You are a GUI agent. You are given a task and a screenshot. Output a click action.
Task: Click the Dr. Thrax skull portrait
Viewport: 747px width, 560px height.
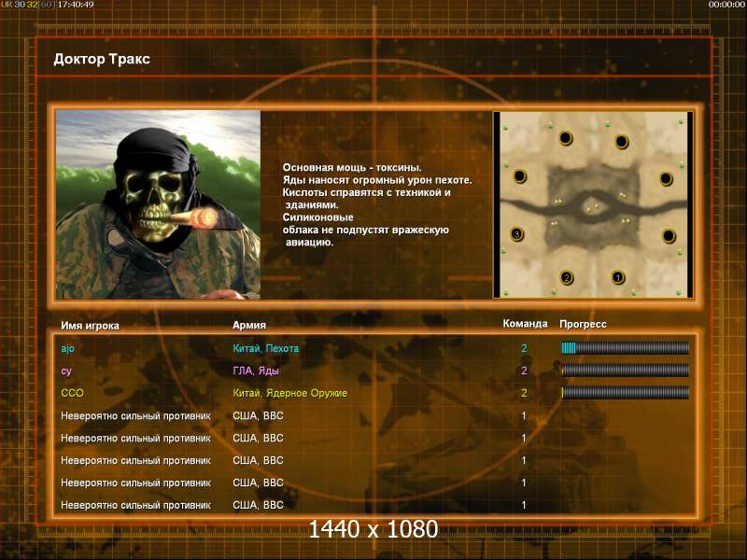(x=158, y=204)
